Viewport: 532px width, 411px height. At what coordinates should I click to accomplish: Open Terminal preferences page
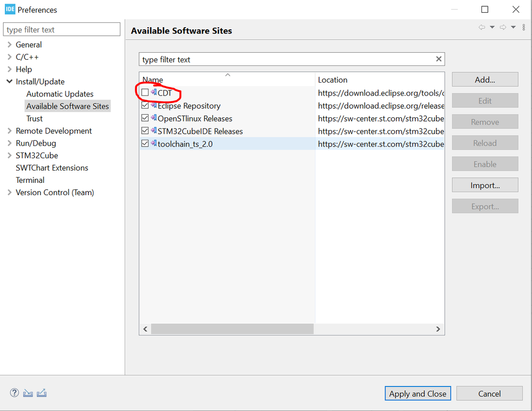[30, 180]
